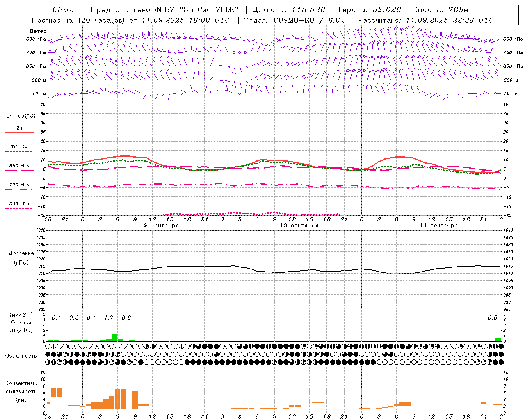525x420 pixels.
Task: Click the "500 гПа" temperature legend entry
Action: (x=19, y=204)
